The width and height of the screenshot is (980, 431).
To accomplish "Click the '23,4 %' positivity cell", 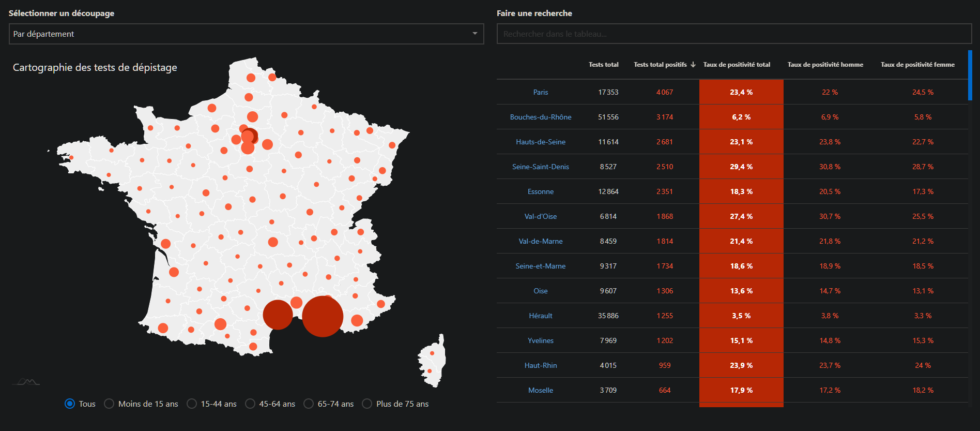I will click(x=741, y=92).
